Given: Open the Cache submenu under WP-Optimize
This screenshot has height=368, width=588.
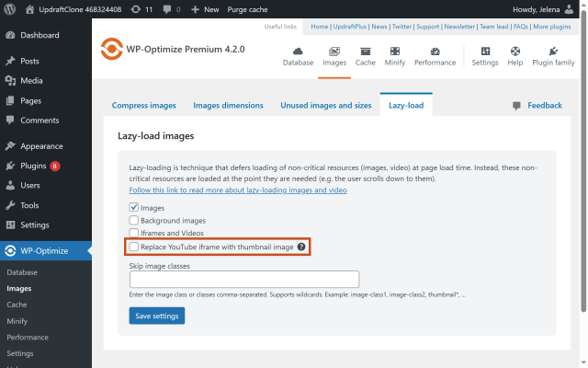Looking at the screenshot, I should pos(17,305).
